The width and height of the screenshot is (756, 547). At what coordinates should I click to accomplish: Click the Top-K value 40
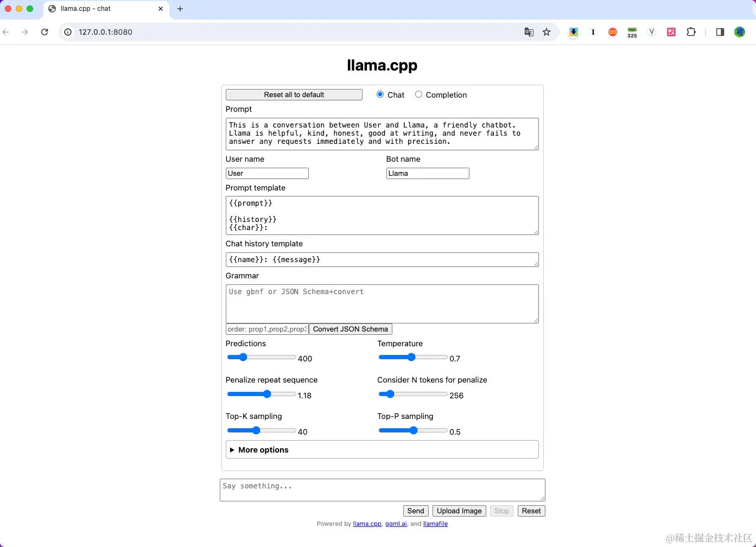coord(303,432)
